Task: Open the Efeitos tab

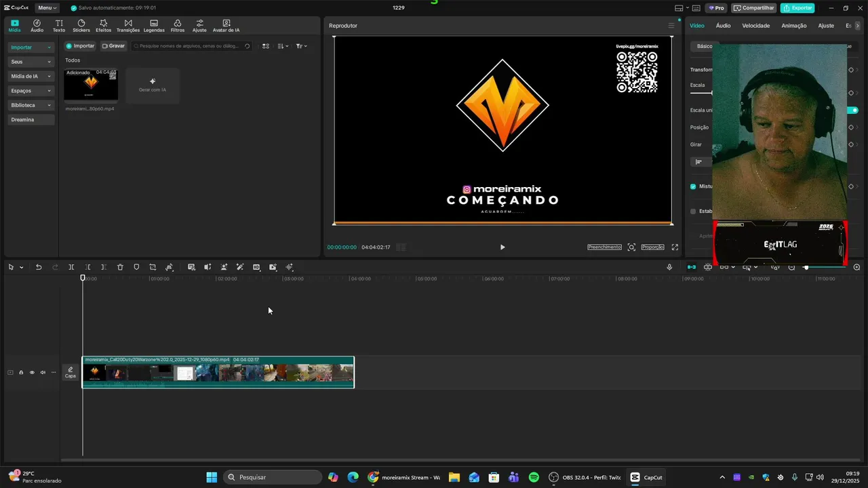Action: pos(103,26)
